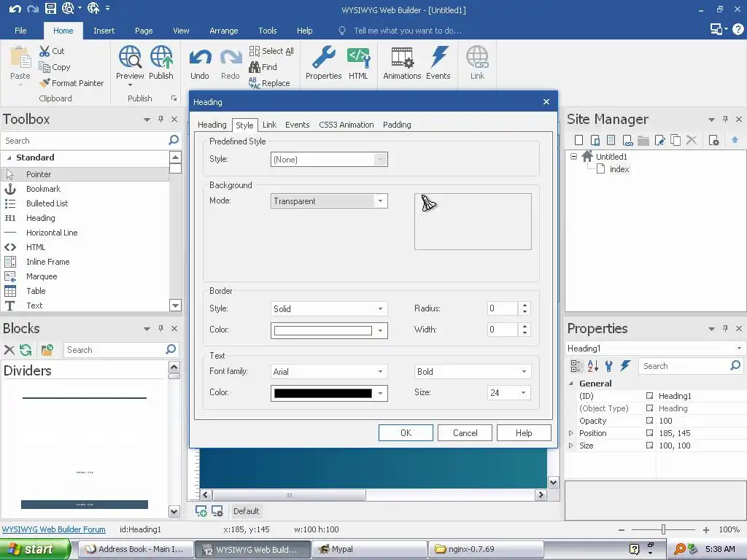Click the Publish globe icon
747x560 pixels.
tap(161, 57)
